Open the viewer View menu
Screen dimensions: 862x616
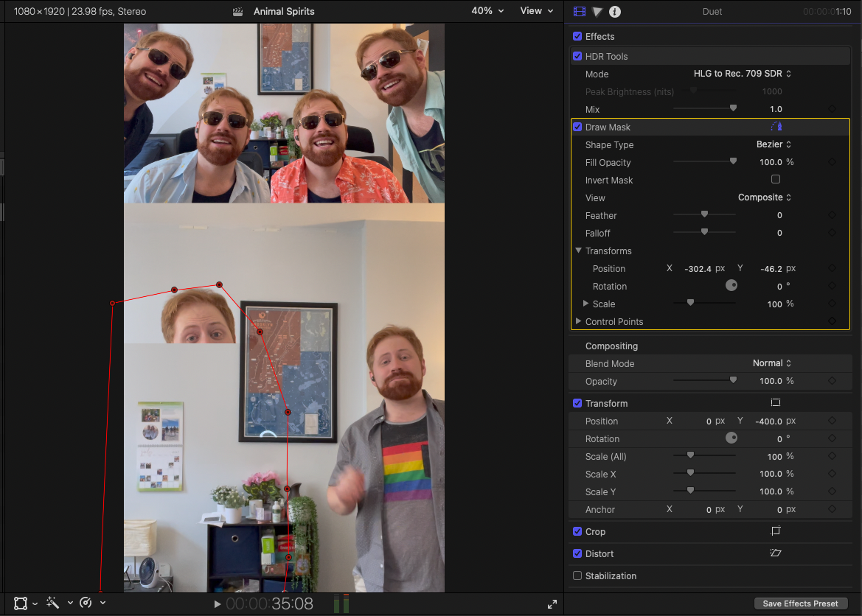coord(536,11)
